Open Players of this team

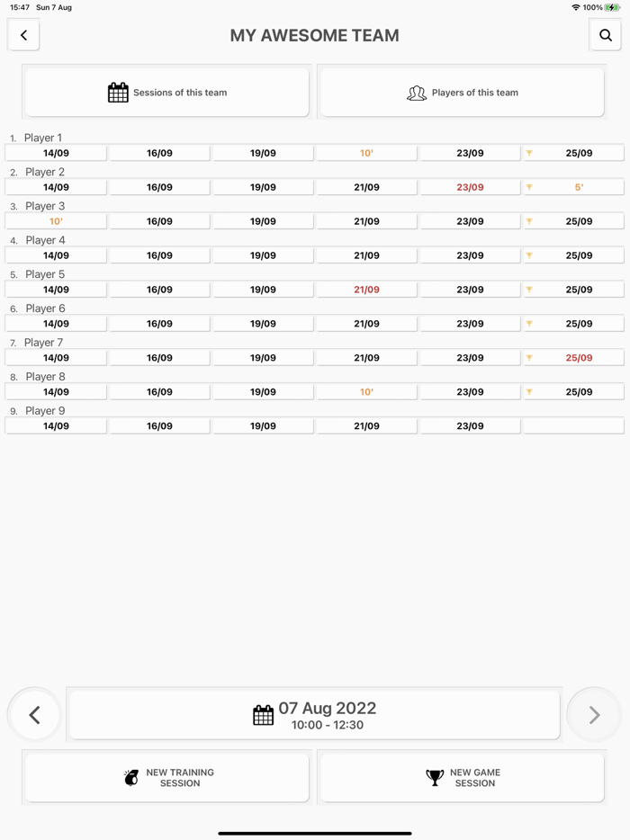tap(461, 92)
